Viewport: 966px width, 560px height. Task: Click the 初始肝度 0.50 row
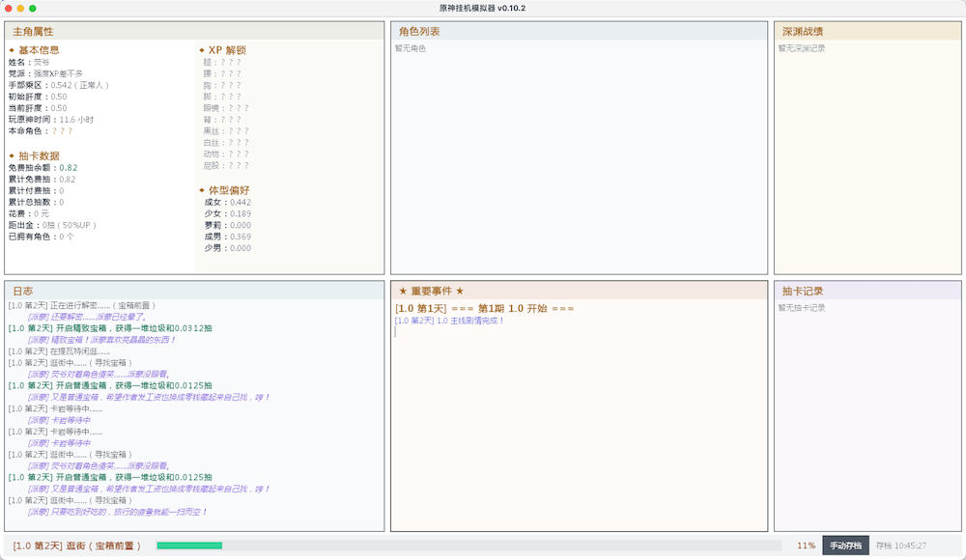pos(38,97)
